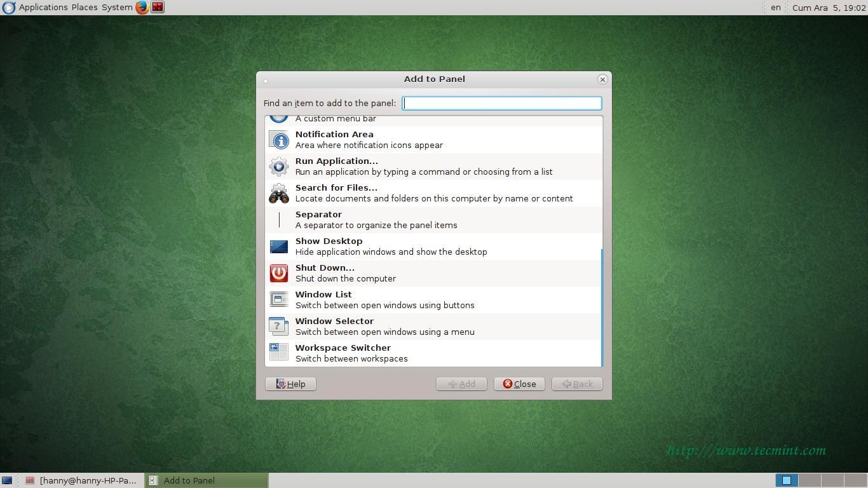
Task: Select the Notification Area info icon
Action: point(279,140)
